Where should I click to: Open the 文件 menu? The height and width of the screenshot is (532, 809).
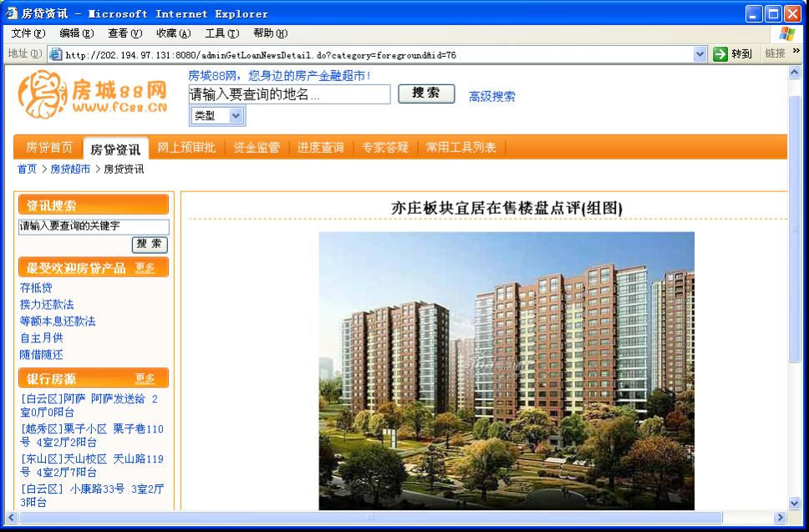click(28, 33)
